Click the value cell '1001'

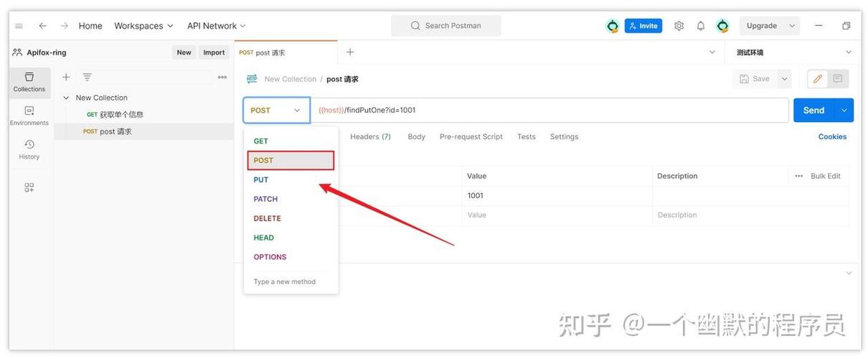click(557, 196)
